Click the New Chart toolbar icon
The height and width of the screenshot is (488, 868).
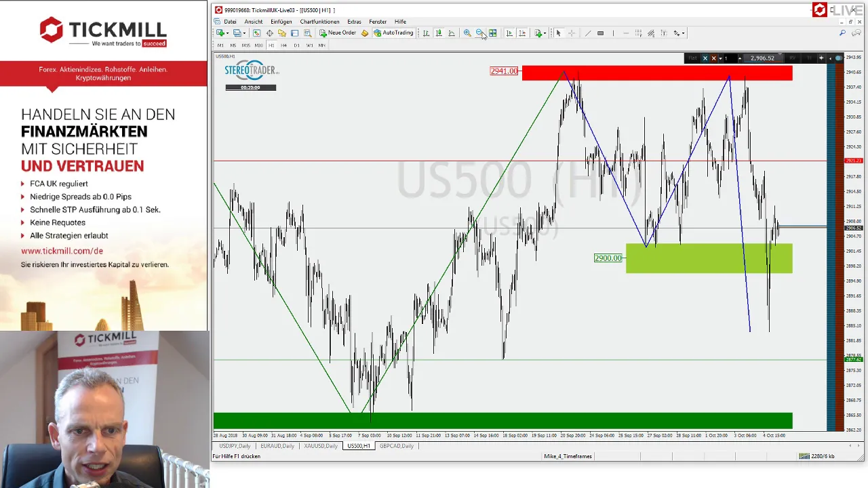point(220,33)
